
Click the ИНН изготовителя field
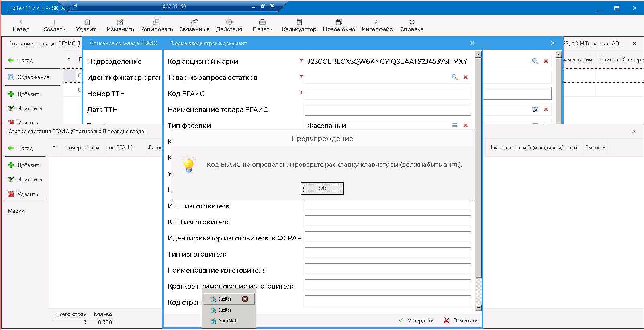click(388, 206)
